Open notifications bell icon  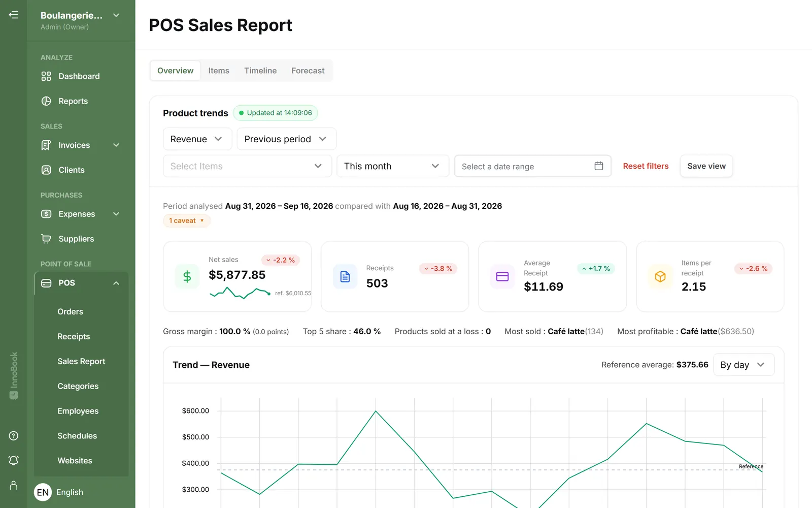(14, 460)
